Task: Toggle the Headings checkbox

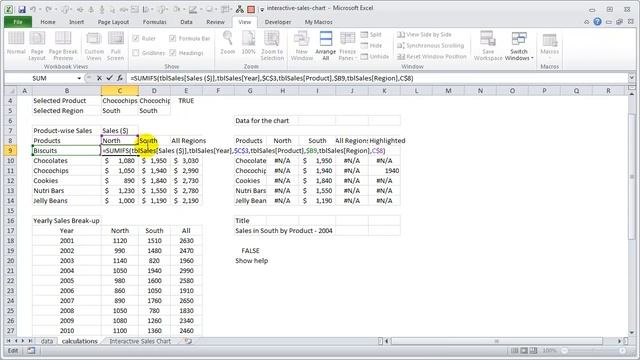Action: pos(173,53)
